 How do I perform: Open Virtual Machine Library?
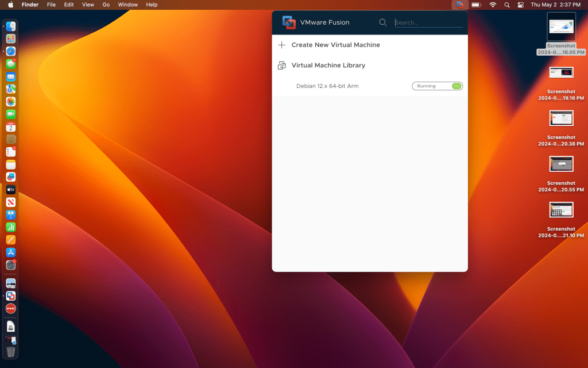click(328, 66)
